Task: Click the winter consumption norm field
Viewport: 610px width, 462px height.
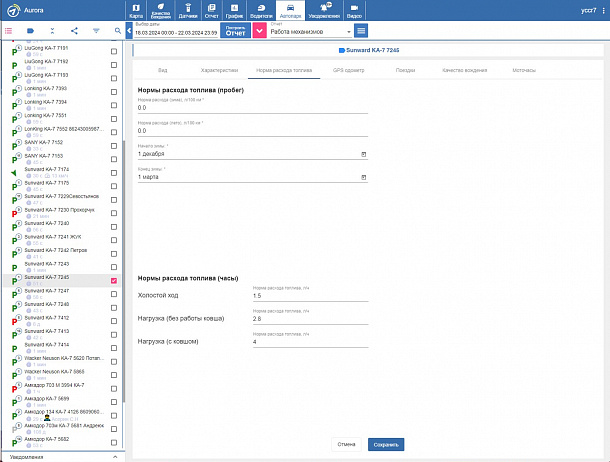Action: tap(252, 108)
